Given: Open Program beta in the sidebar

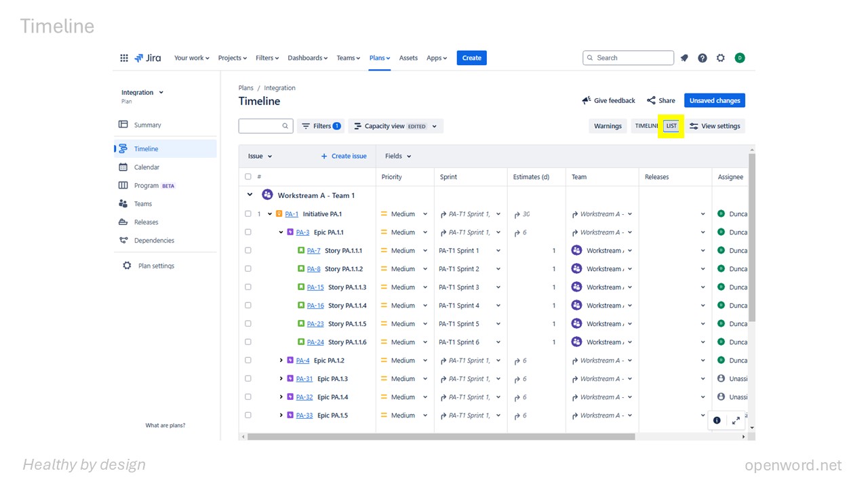Looking at the screenshot, I should click(165, 185).
